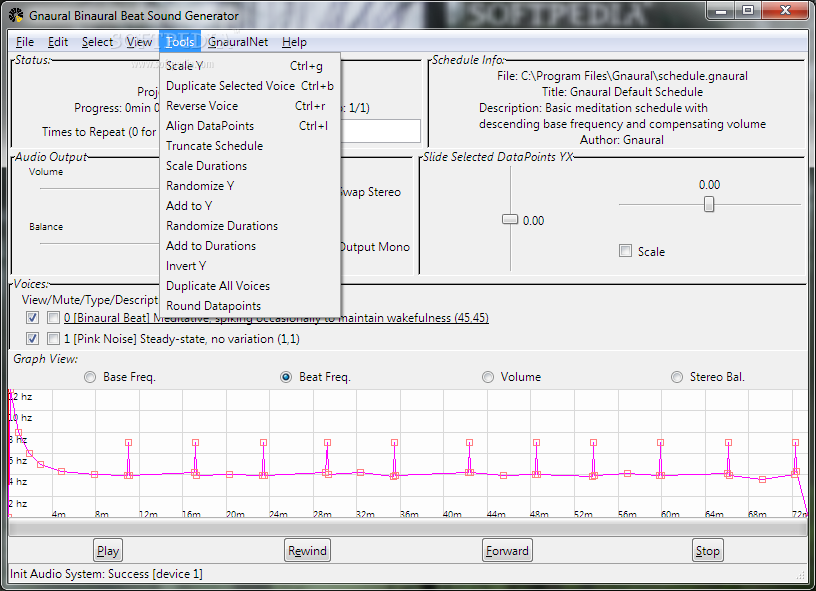Viewport: 816px width, 591px height.
Task: Click the first data point on the 8 hz curve
Action: tap(19, 433)
